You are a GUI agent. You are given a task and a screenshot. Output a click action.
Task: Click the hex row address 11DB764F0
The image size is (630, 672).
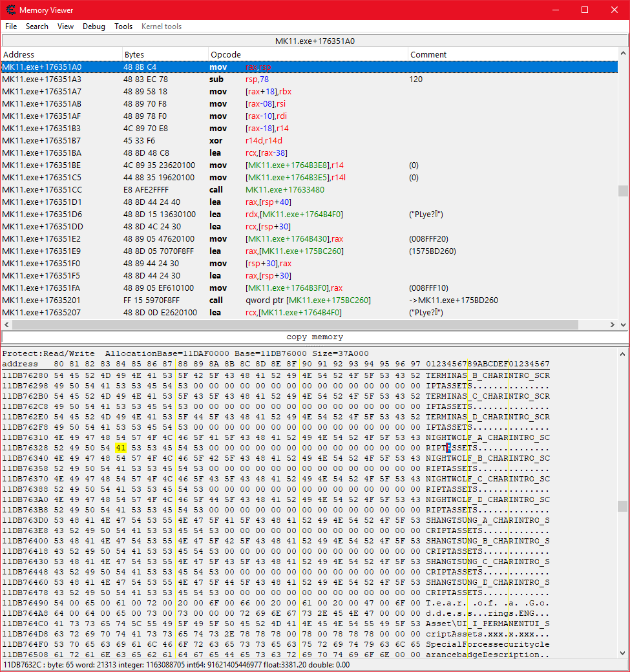tap(25, 644)
